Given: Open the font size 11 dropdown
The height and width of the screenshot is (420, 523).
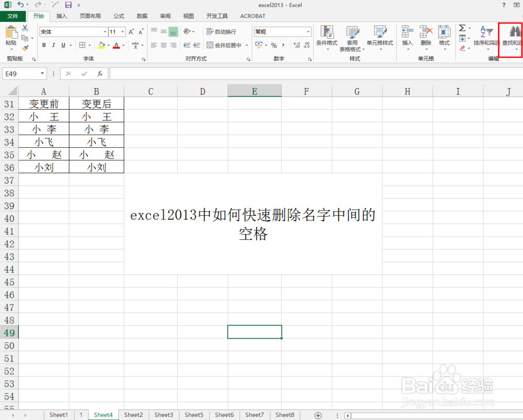Looking at the screenshot, I should pyautogui.click(x=123, y=32).
